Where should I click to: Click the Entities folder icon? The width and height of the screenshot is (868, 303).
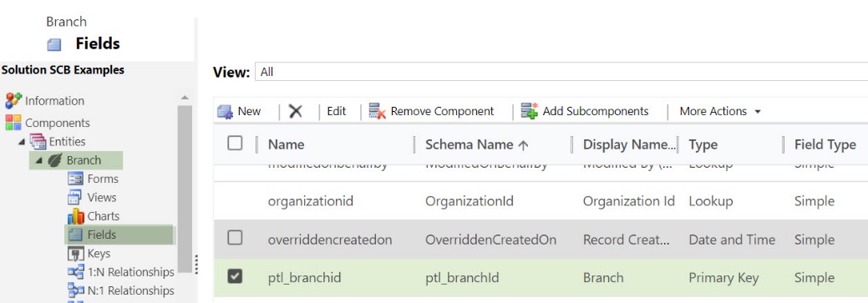point(38,142)
